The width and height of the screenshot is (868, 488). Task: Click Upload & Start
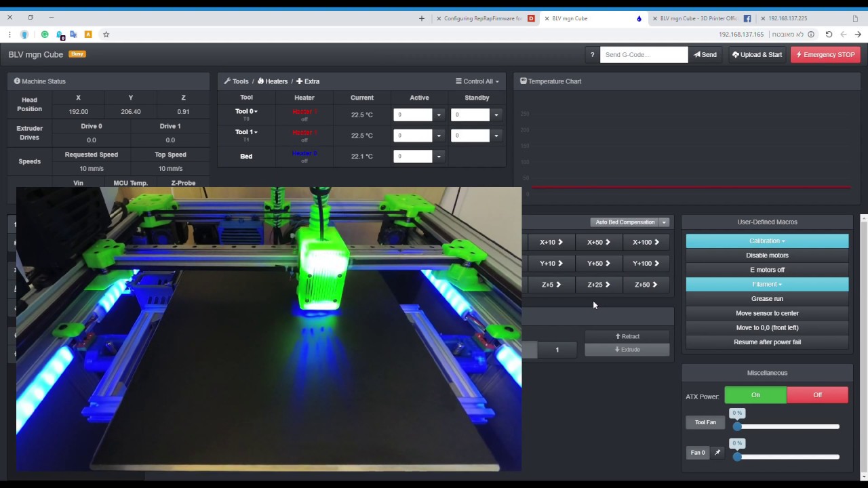[x=757, y=54]
